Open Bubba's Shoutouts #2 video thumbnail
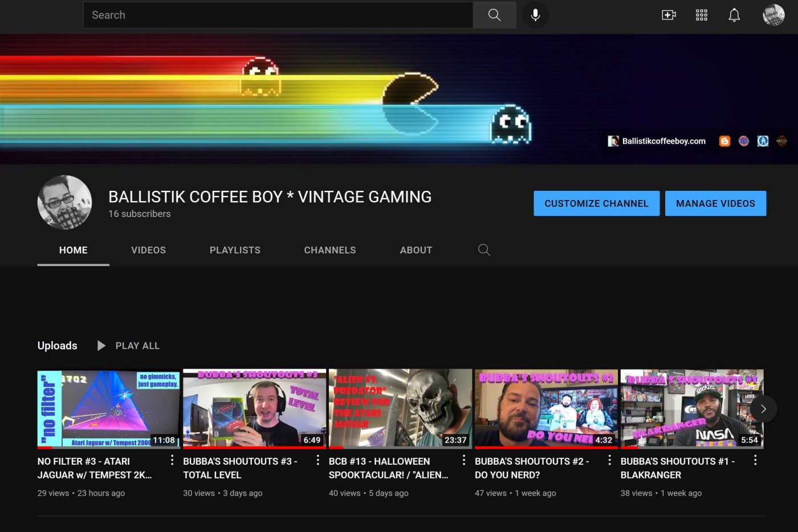Screen dimensions: 798x532 click(x=545, y=408)
